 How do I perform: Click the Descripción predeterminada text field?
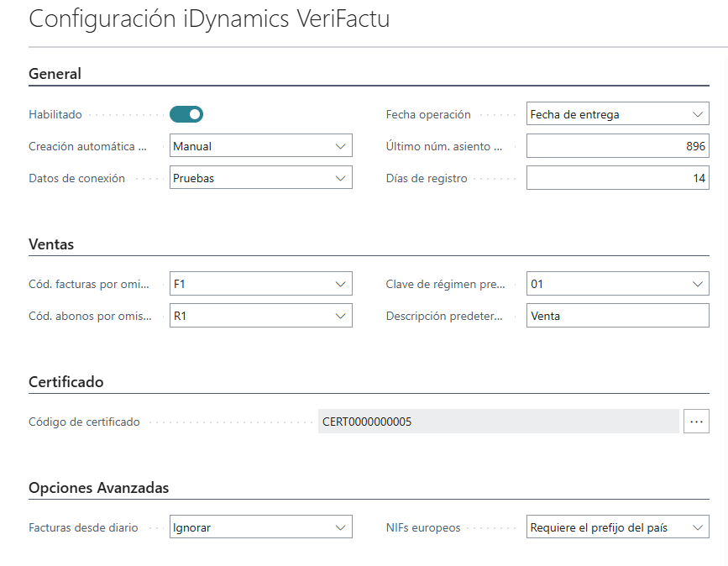pyautogui.click(x=617, y=316)
